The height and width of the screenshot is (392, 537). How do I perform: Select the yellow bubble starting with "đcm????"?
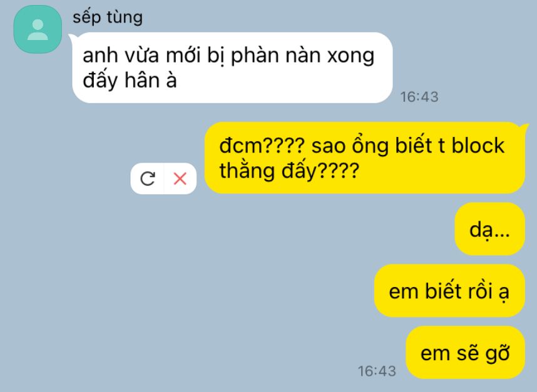(x=364, y=158)
